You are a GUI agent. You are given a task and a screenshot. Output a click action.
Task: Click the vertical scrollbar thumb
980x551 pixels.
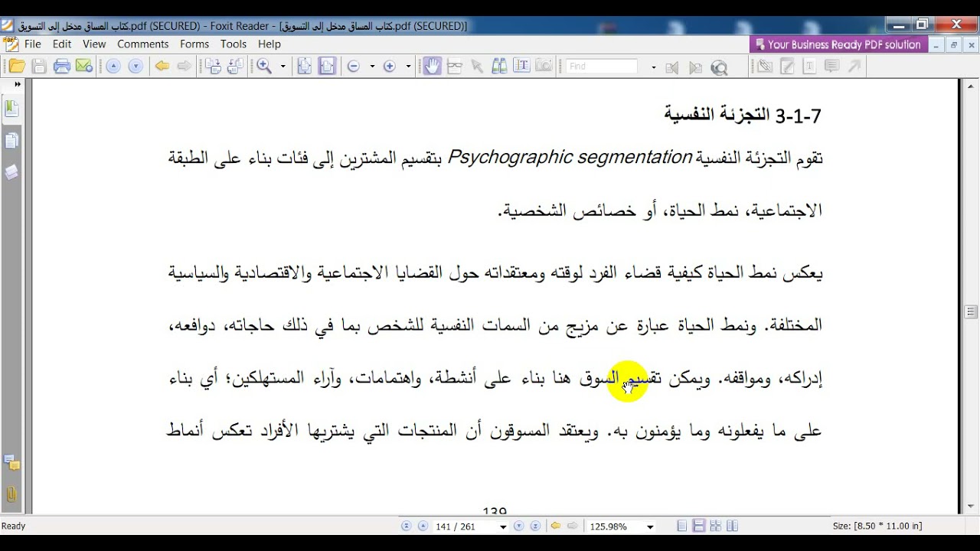click(x=971, y=311)
